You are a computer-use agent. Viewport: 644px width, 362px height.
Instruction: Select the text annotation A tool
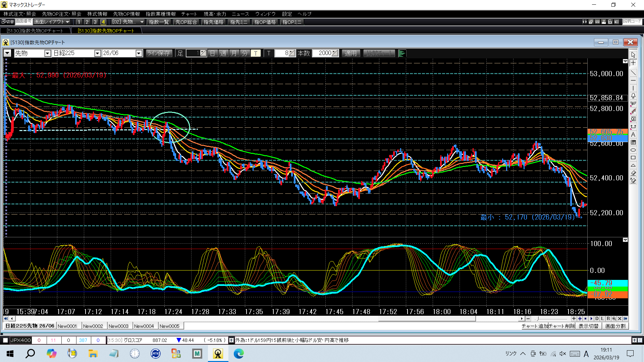(x=633, y=134)
